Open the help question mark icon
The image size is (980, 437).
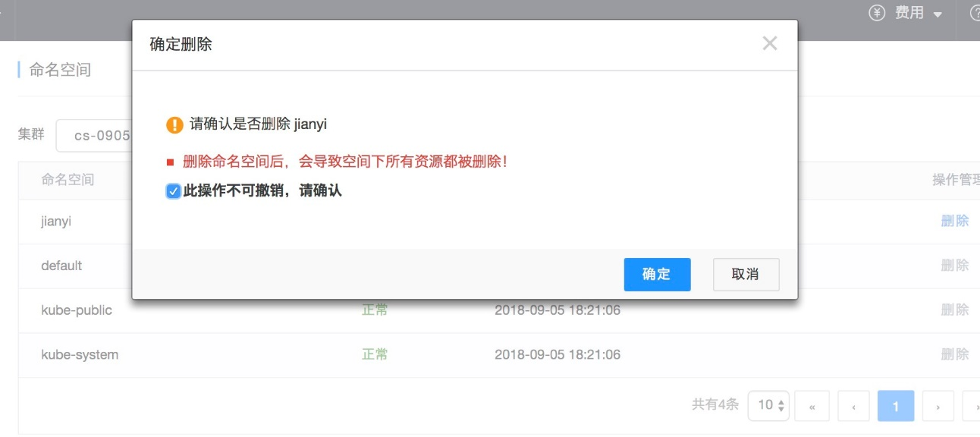point(974,14)
